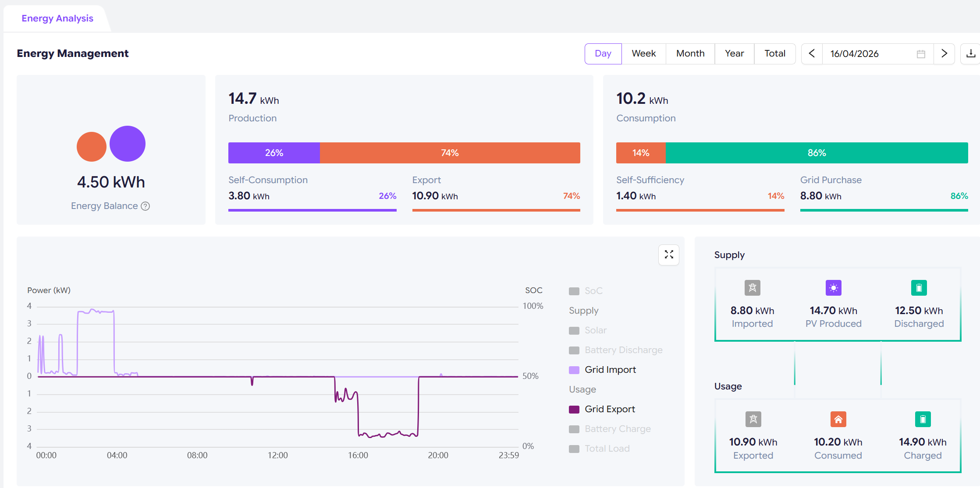Click the download report icon
The image size is (980, 488).
(x=971, y=54)
